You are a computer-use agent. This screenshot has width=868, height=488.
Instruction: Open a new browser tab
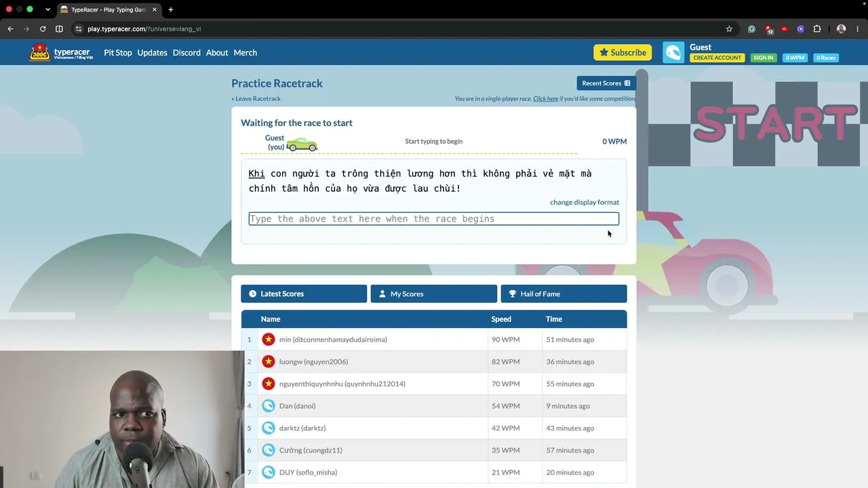point(170,9)
